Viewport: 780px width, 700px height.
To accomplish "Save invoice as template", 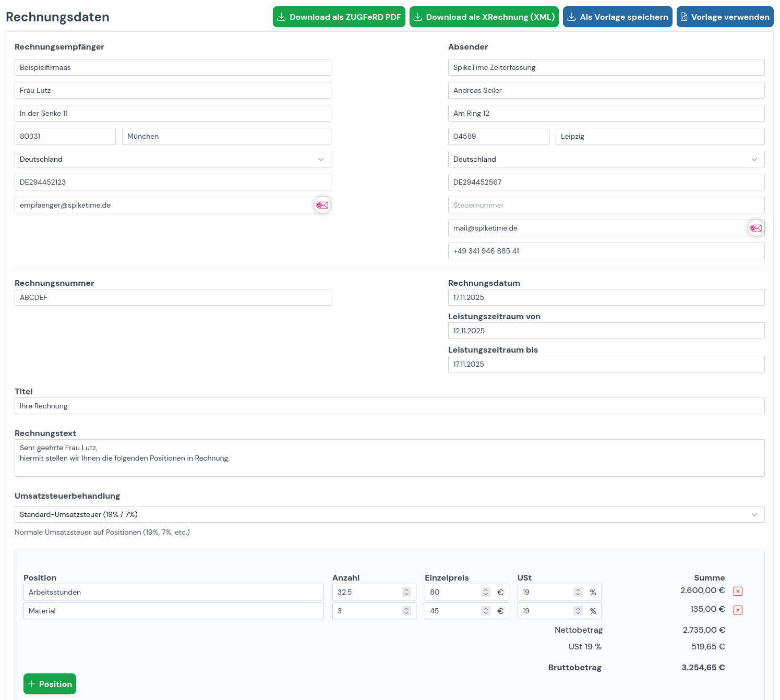I will click(617, 17).
